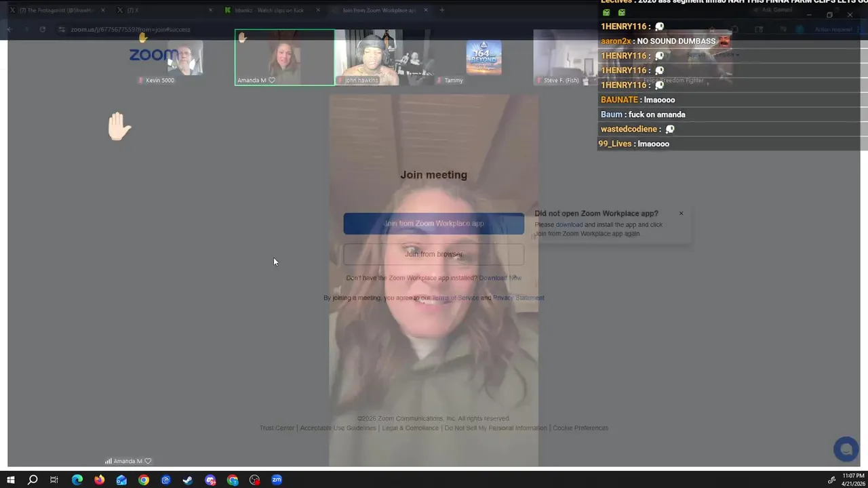
Task: Select john hawkins' video thumbnail
Action: coord(371,58)
